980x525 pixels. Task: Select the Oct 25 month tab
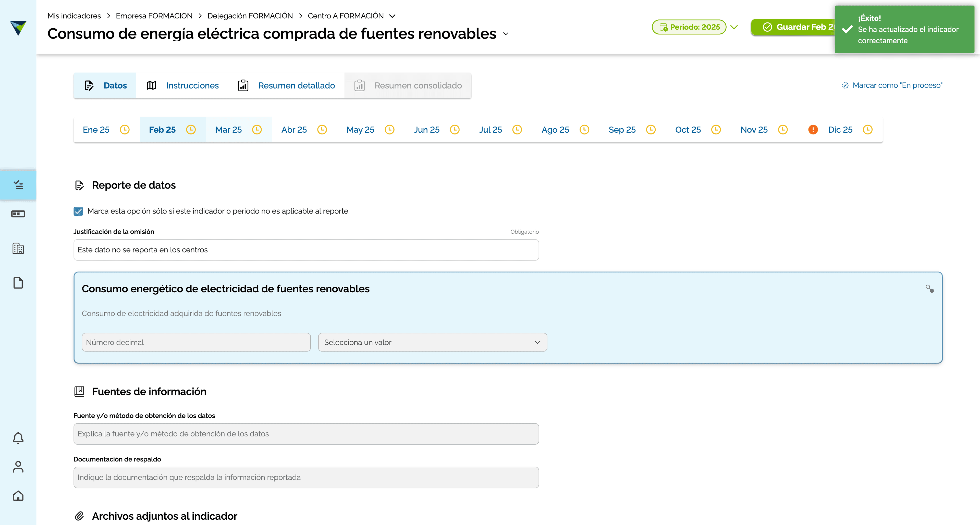(x=699, y=130)
